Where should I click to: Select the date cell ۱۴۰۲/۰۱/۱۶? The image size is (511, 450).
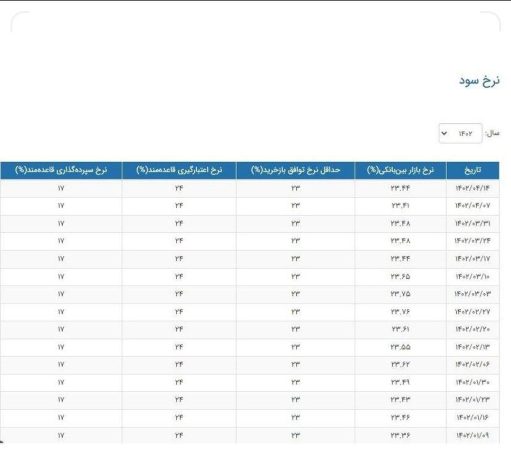[x=473, y=417]
